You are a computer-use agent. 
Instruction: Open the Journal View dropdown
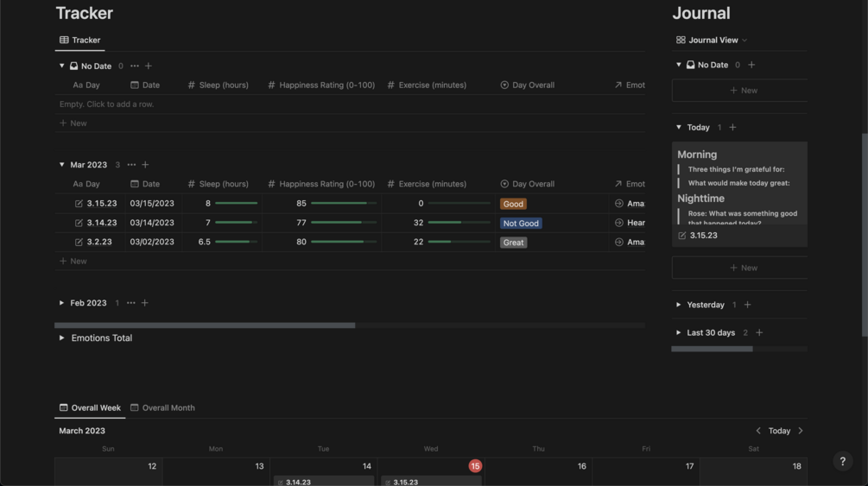(x=712, y=40)
